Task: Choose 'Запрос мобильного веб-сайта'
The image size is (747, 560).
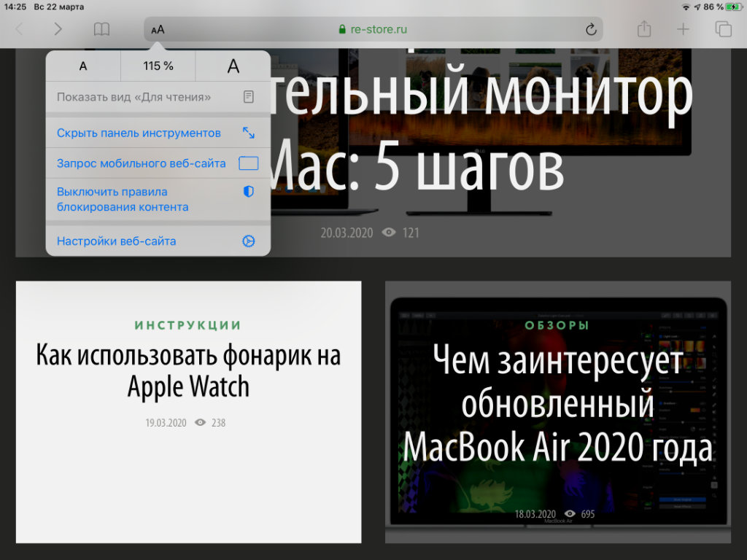Action: tap(142, 163)
